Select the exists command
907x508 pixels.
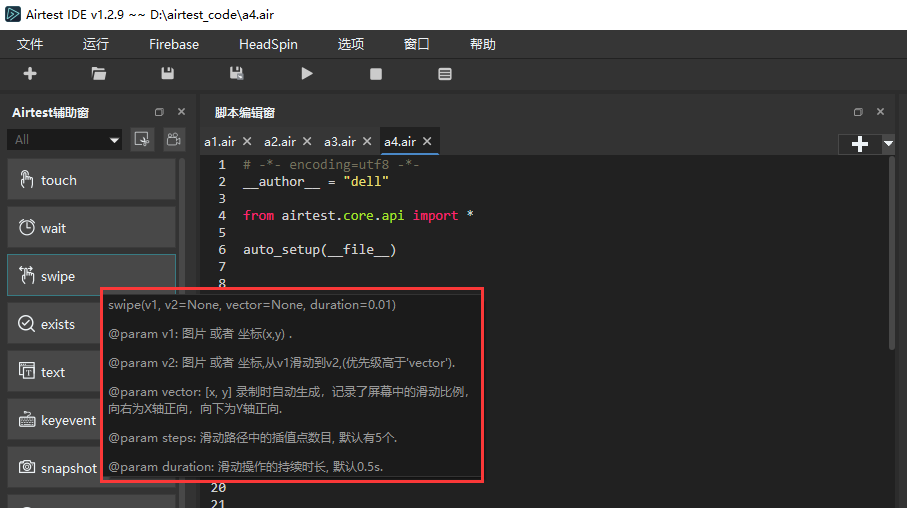[54, 324]
